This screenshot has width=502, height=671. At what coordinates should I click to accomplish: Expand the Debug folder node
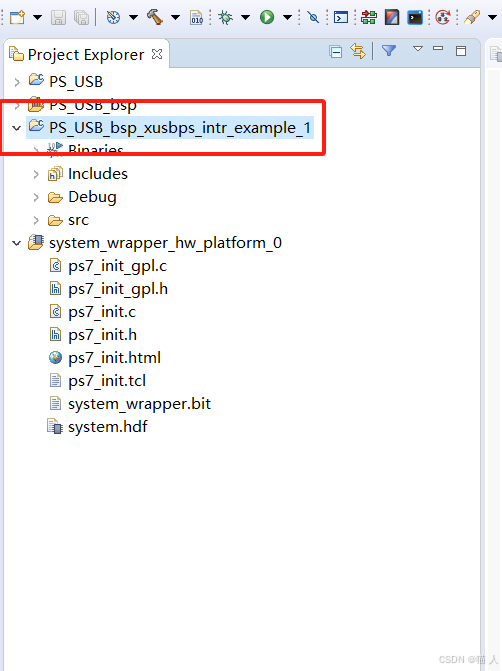pos(36,197)
